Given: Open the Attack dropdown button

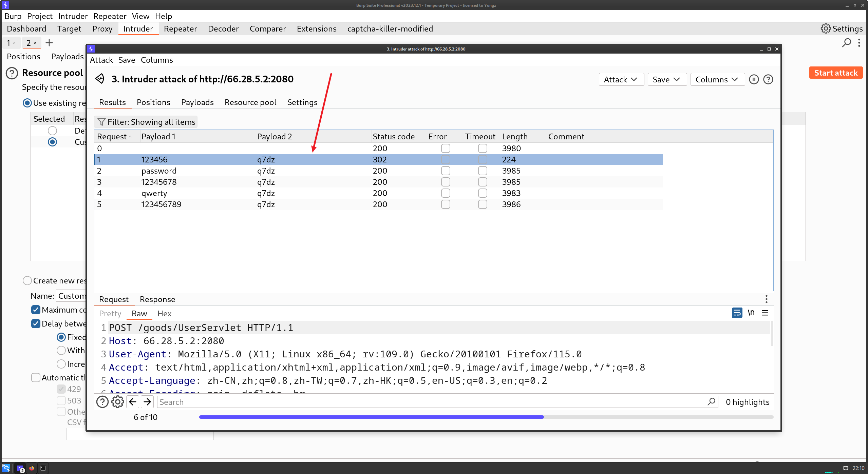Looking at the screenshot, I should 621,79.
